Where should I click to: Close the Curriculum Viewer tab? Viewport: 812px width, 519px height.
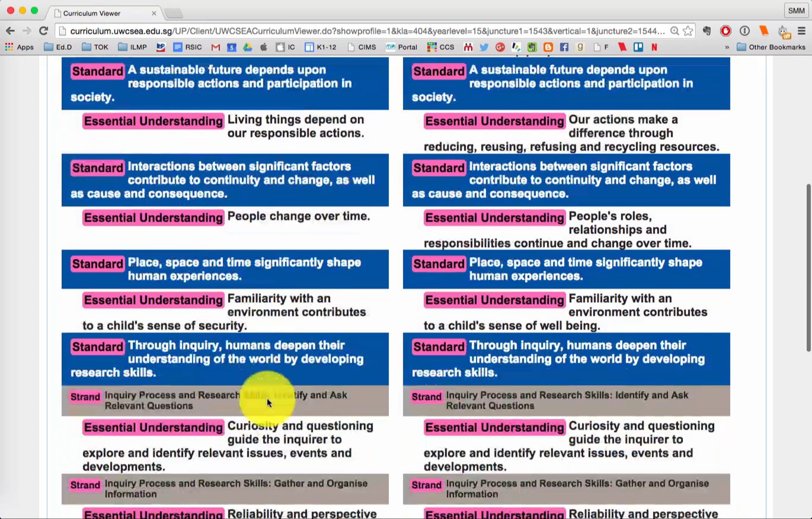(154, 14)
